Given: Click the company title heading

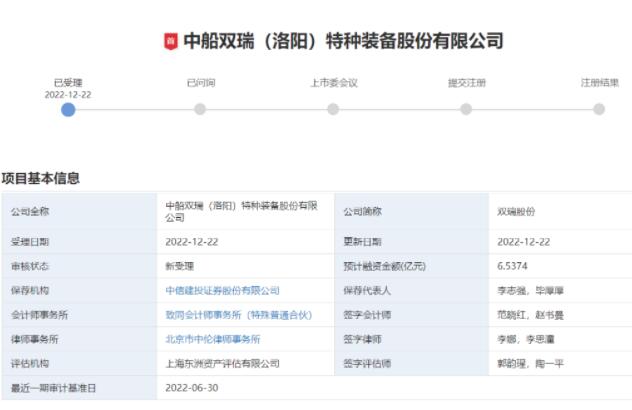Looking at the screenshot, I should click(x=343, y=41).
